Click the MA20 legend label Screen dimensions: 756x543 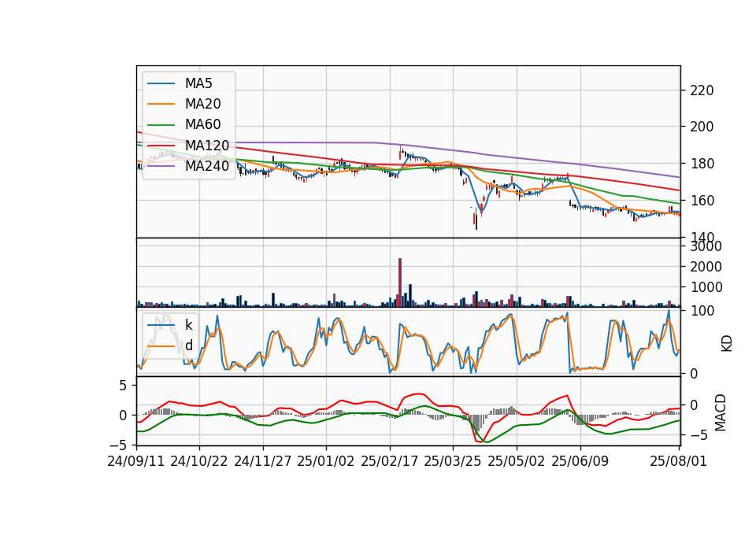coord(202,104)
